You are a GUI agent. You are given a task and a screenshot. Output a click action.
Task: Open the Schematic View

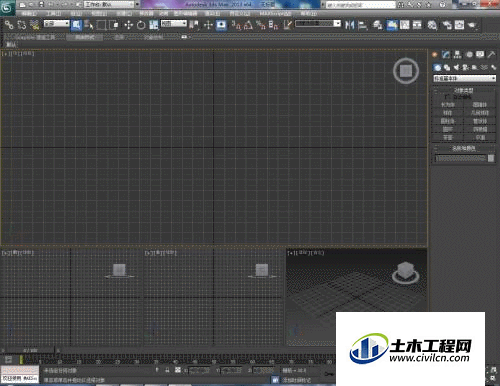coord(417,25)
